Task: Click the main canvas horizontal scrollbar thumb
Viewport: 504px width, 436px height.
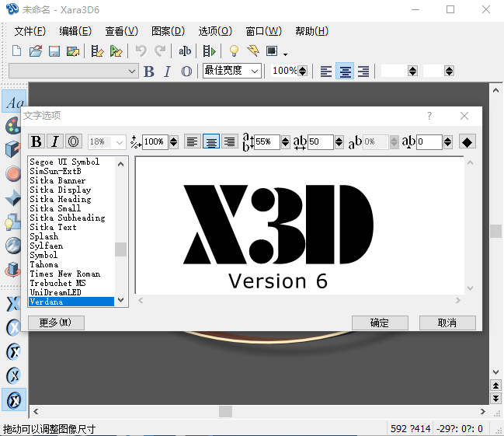Action: coord(226,411)
